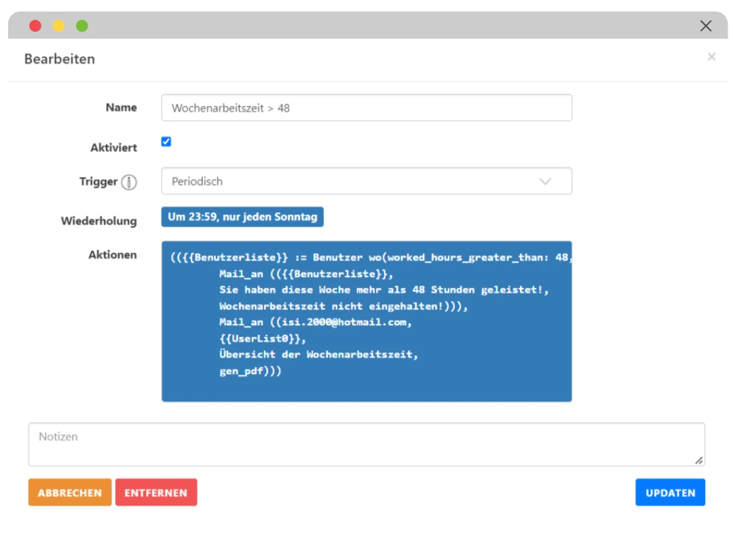Click the red macOS close dot
The image size is (733, 560).
[35, 26]
